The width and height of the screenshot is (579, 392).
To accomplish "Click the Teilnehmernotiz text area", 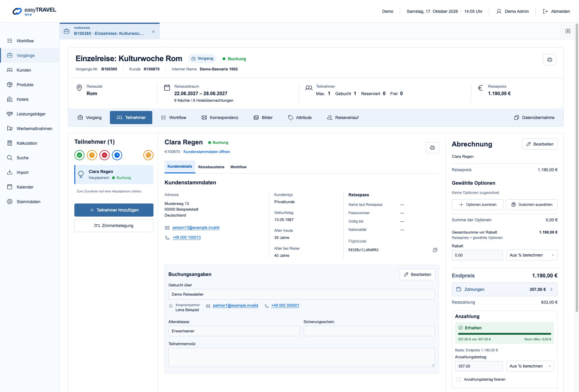I will 302,357.
